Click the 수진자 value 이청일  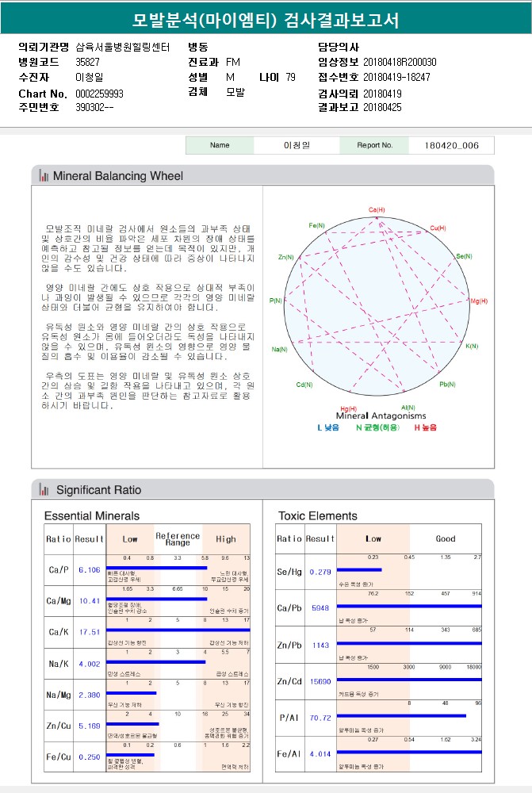(89, 78)
